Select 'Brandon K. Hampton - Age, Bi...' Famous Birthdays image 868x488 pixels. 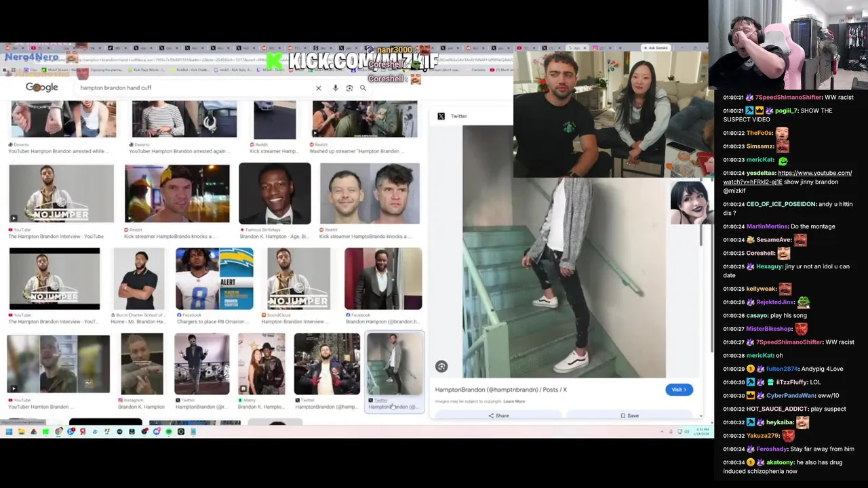tap(275, 193)
